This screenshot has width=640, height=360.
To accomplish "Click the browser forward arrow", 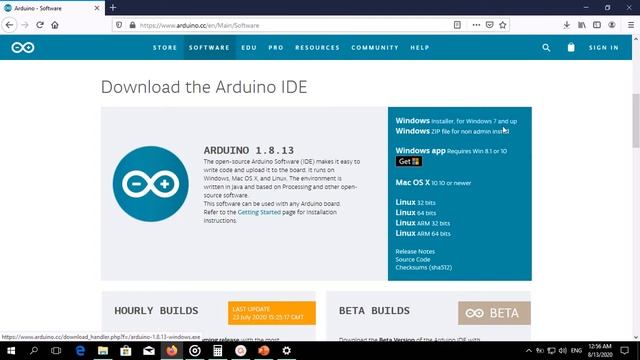I will click(25, 25).
